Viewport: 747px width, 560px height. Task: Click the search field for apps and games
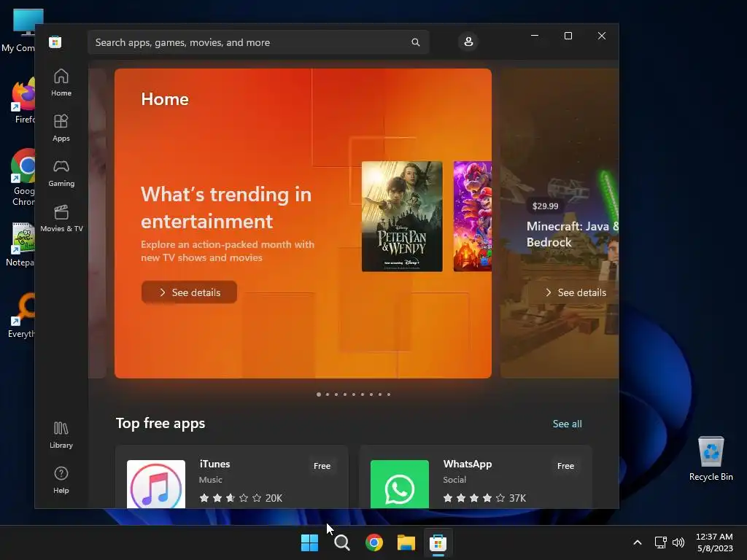tap(258, 42)
